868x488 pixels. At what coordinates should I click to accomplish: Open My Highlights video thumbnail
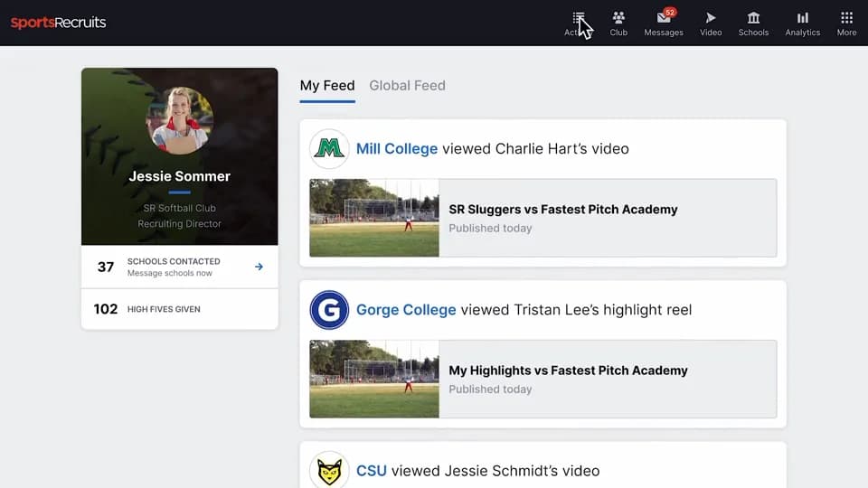tap(374, 379)
